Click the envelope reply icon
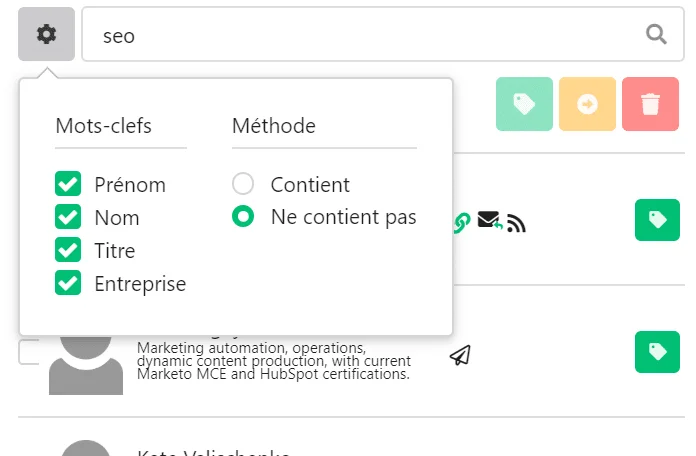Image resolution: width=696 pixels, height=456 pixels. 490,221
